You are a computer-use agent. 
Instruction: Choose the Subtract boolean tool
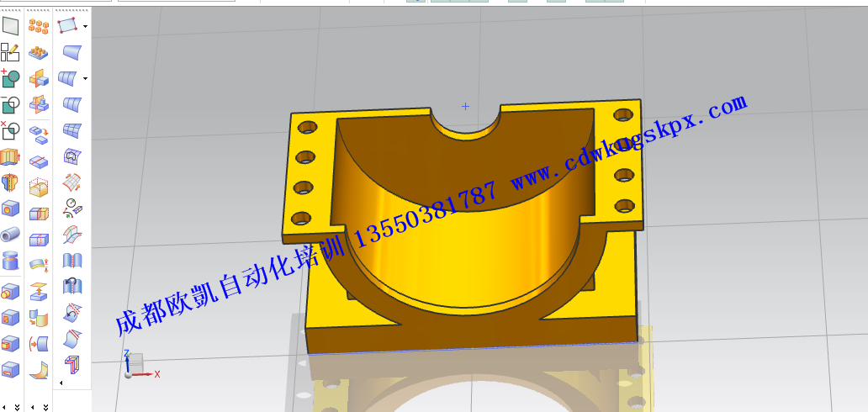tap(11, 104)
